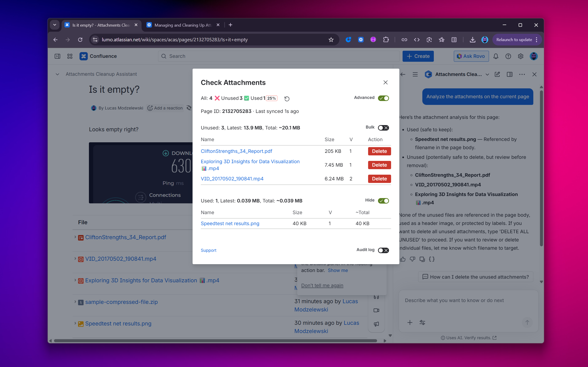This screenshot has height=367, width=588.
Task: Open Rovo panel more options menu
Action: point(522,75)
